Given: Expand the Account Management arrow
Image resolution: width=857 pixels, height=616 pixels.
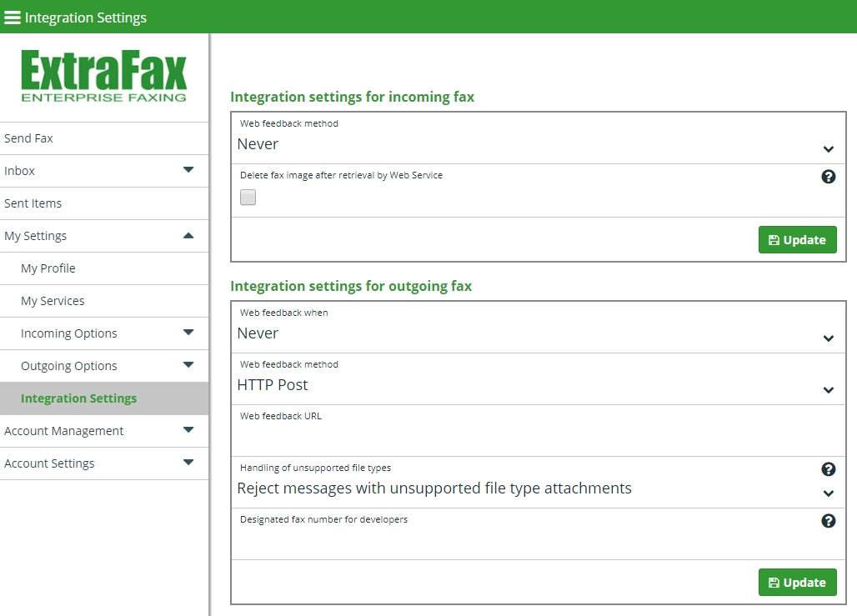Looking at the screenshot, I should tap(188, 429).
